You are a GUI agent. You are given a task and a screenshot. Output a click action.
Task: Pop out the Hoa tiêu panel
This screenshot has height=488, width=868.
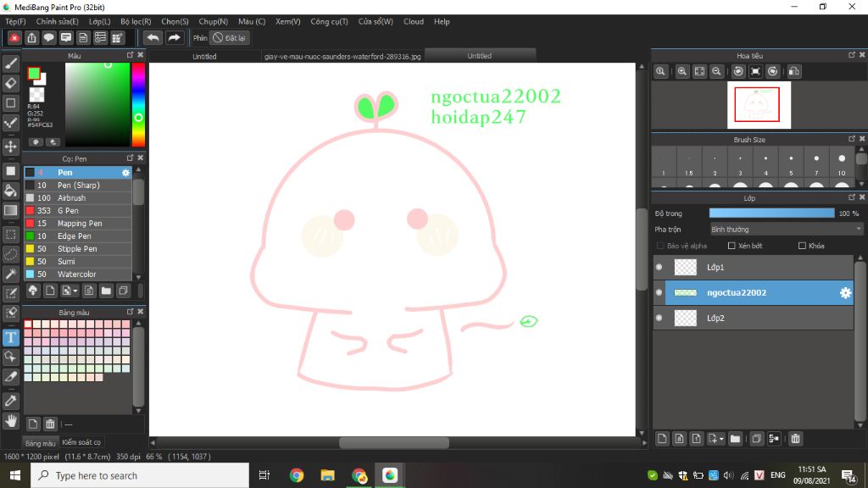pyautogui.click(x=851, y=55)
